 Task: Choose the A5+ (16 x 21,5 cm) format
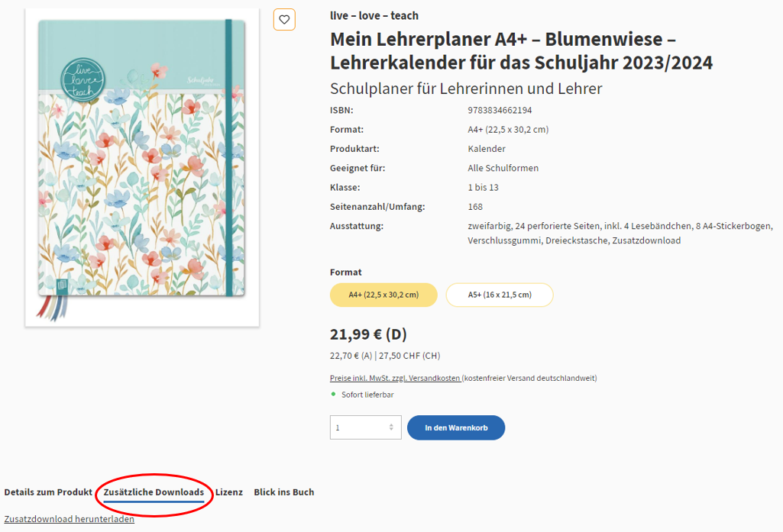tap(500, 295)
